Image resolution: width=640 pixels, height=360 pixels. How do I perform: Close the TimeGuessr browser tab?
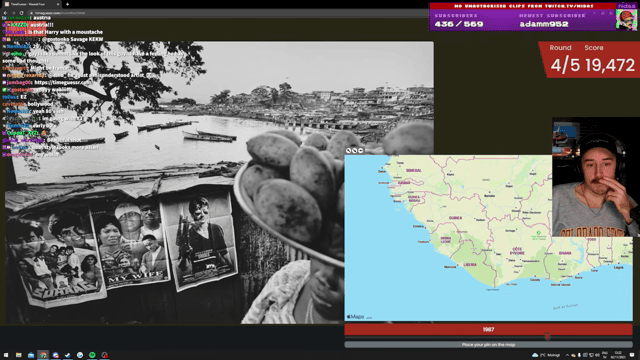pos(58,4)
